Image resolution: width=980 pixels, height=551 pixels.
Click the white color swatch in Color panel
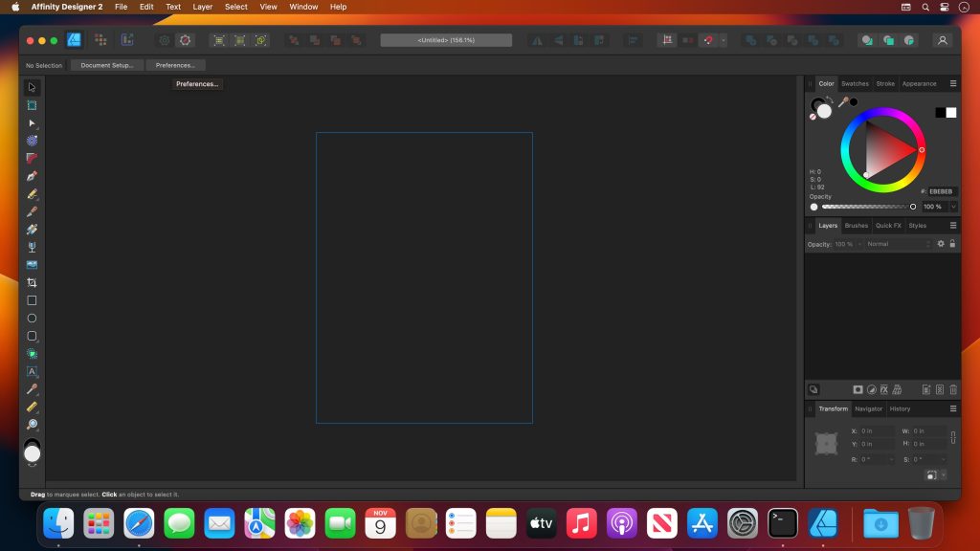[951, 113]
